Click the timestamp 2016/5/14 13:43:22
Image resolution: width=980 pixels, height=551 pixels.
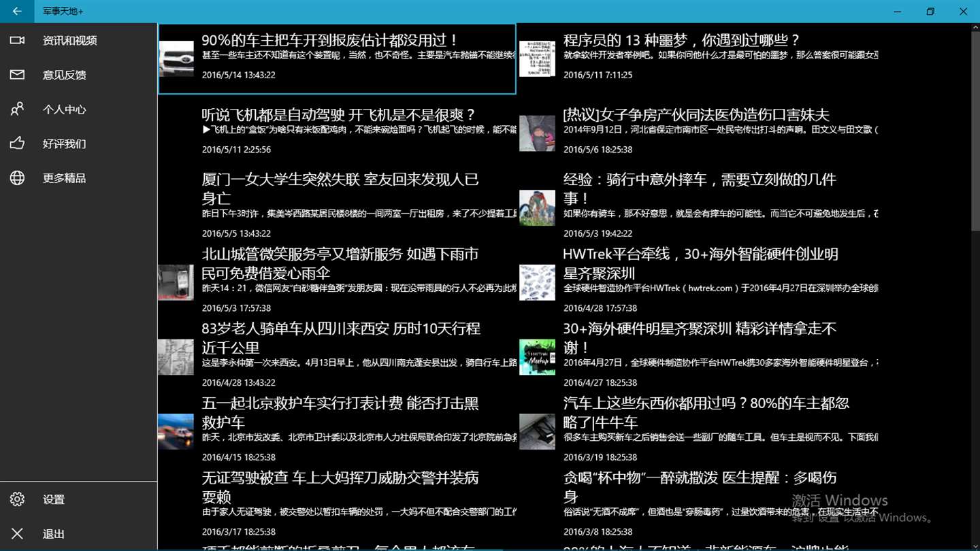(x=239, y=75)
